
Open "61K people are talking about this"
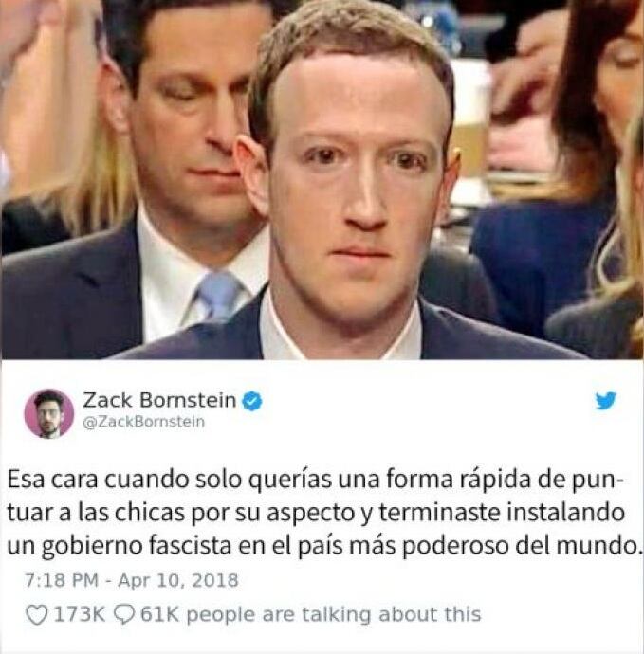[310, 615]
